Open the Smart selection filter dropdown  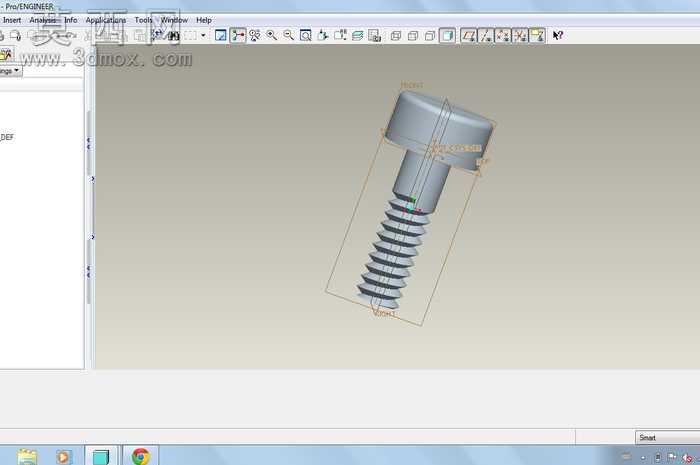pos(667,438)
